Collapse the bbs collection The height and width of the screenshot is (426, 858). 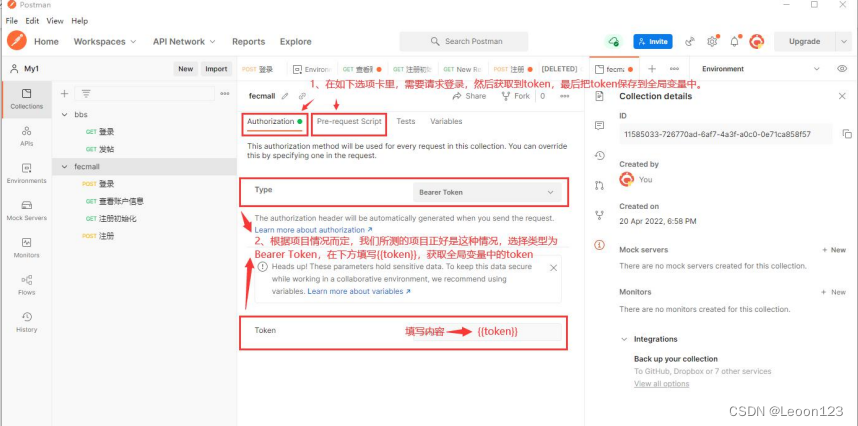65,114
